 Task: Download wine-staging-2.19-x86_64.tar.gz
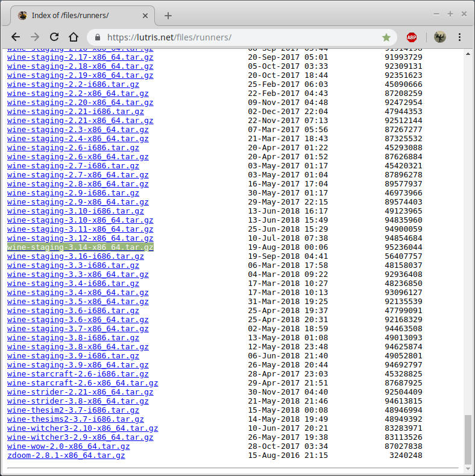click(x=80, y=75)
